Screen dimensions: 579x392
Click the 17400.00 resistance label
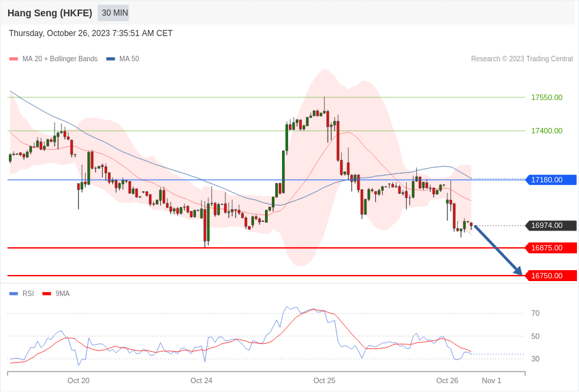tap(546, 131)
